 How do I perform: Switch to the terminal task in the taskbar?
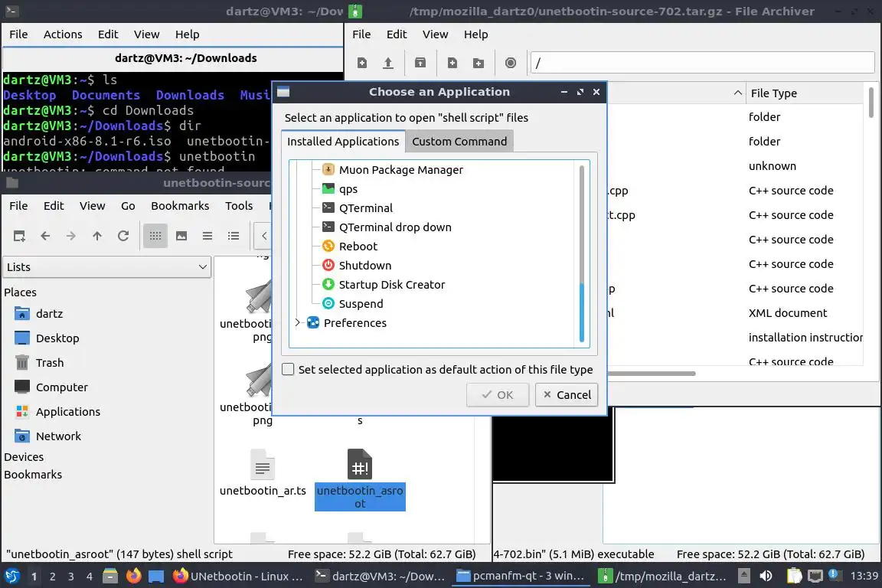[381, 577]
